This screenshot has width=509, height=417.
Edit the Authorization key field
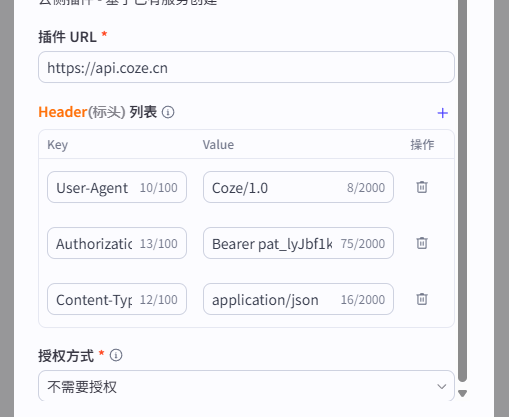[117, 243]
